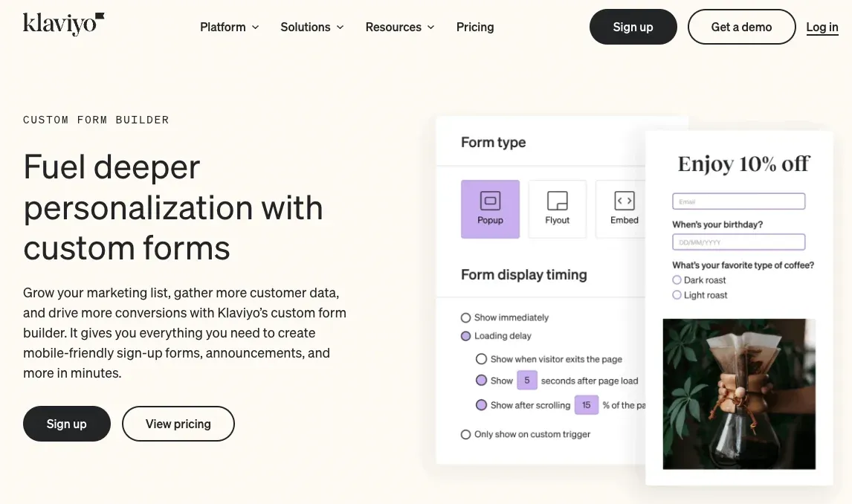Expand the Resources menu chevron
The height and width of the screenshot is (504, 852).
pos(431,28)
